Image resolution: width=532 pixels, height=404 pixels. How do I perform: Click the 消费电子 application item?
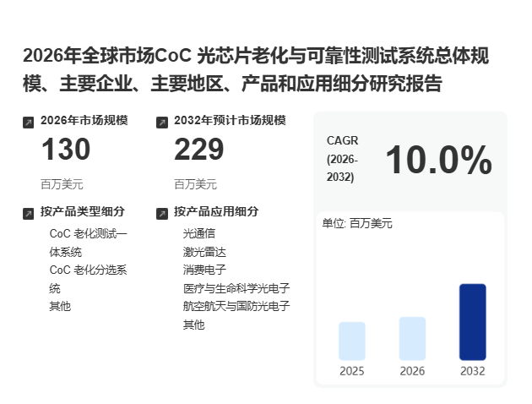tap(204, 270)
